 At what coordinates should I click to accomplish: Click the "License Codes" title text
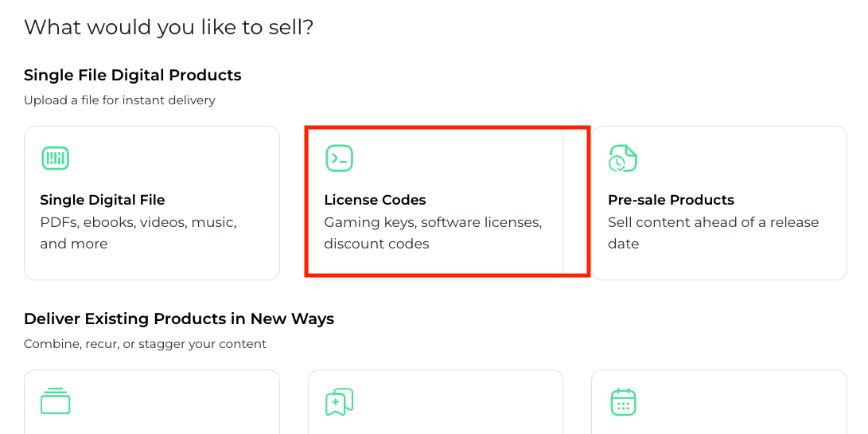(375, 200)
